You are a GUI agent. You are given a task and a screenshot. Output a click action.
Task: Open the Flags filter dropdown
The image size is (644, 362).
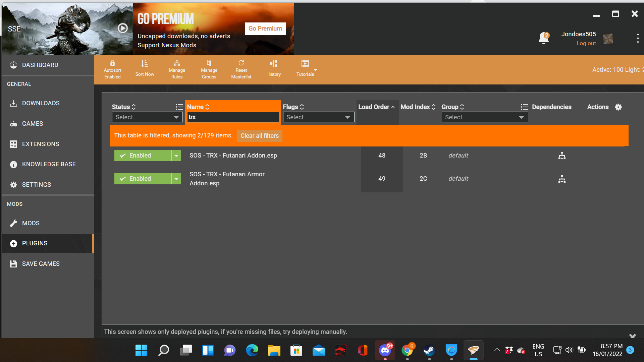click(319, 117)
